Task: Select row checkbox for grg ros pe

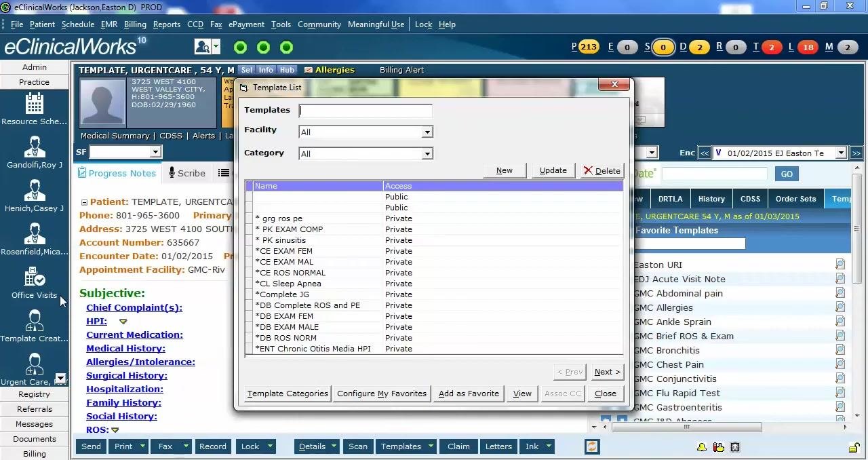Action: coord(249,218)
